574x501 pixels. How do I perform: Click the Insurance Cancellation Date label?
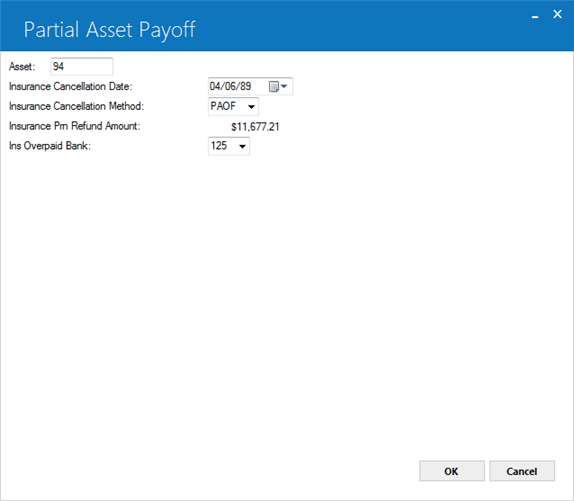[x=71, y=87]
